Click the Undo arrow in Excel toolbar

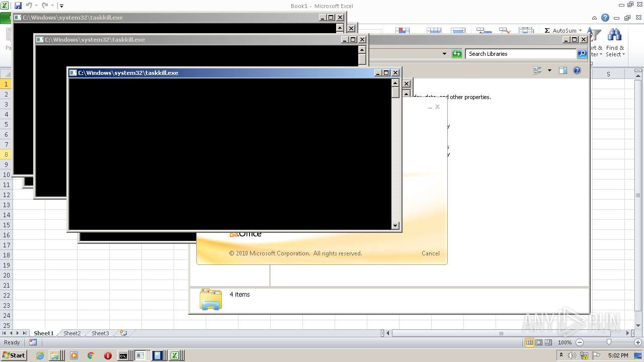29,6
